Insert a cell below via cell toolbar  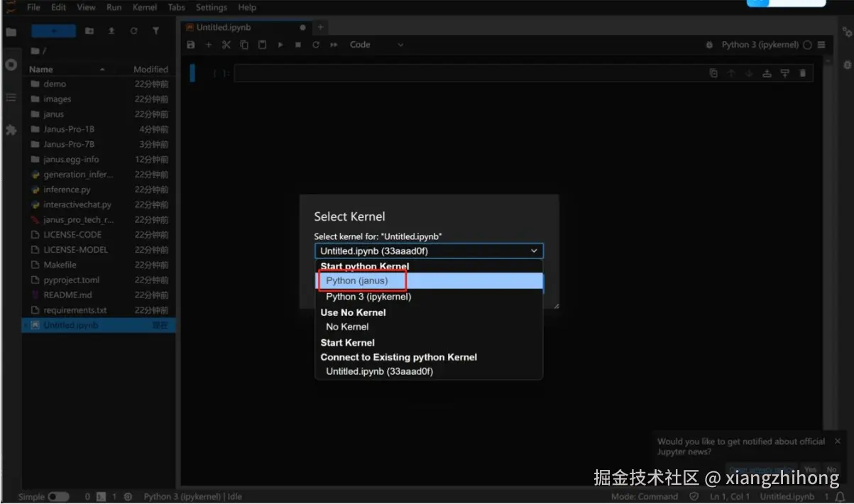[784, 73]
